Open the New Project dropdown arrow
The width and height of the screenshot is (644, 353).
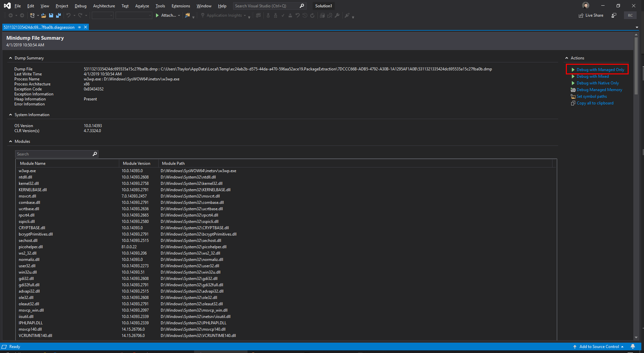coord(38,15)
